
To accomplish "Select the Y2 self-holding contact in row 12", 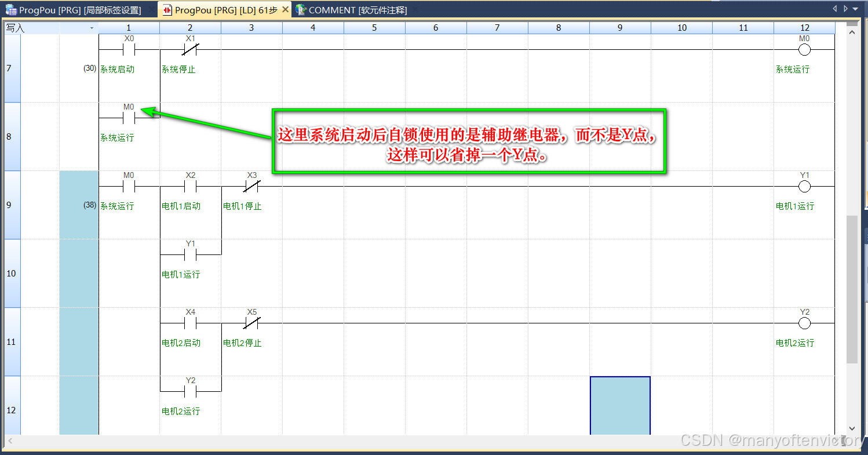I will pyautogui.click(x=190, y=391).
